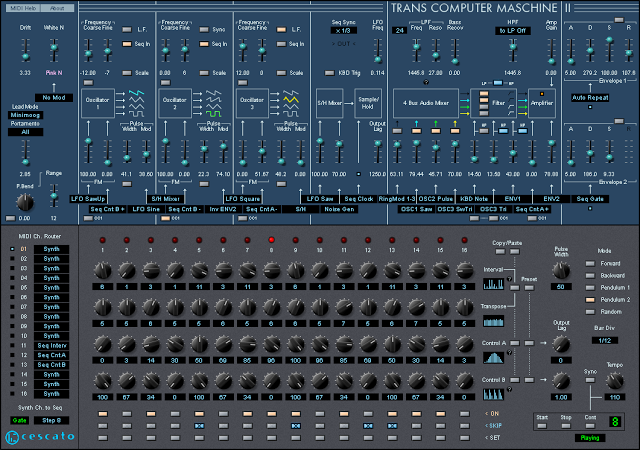The height and width of the screenshot is (450, 640).
Task: Select Oscillator 1 cyan sawtooth waveform
Action: pyautogui.click(x=136, y=93)
